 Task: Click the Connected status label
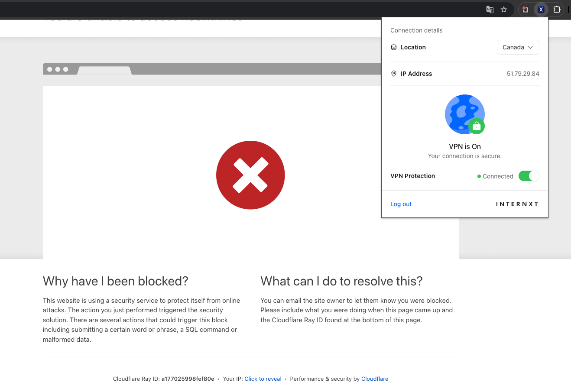(x=495, y=176)
